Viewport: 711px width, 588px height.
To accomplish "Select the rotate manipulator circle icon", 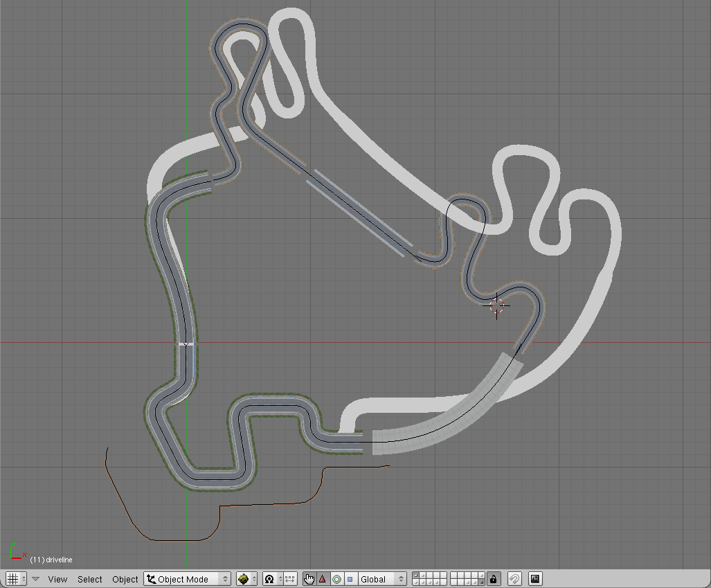I will [336, 579].
